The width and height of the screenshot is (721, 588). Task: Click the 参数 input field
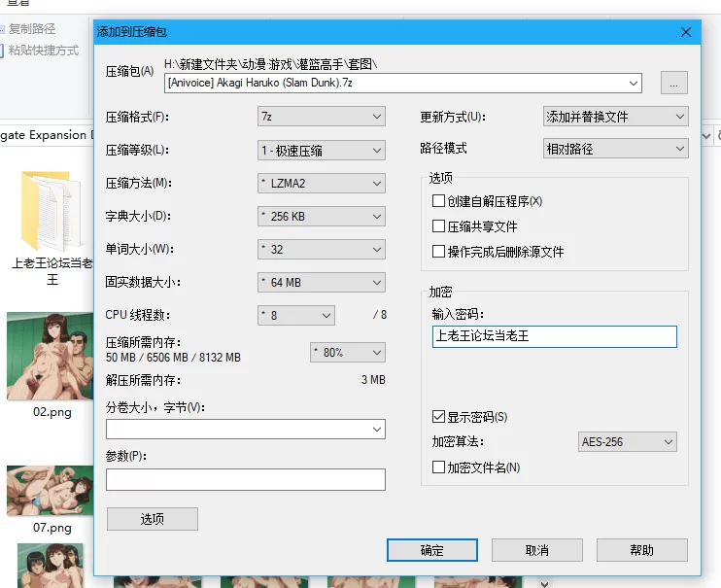(246, 480)
